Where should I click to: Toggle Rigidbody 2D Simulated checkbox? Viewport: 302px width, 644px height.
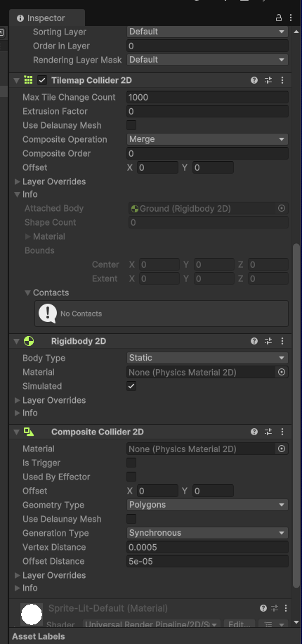pyautogui.click(x=131, y=386)
